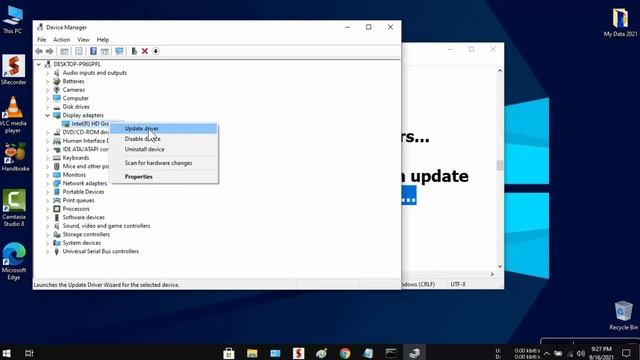Open Microsoft Edge desktop shortcut
This screenshot has height=360, width=640.
point(14,261)
